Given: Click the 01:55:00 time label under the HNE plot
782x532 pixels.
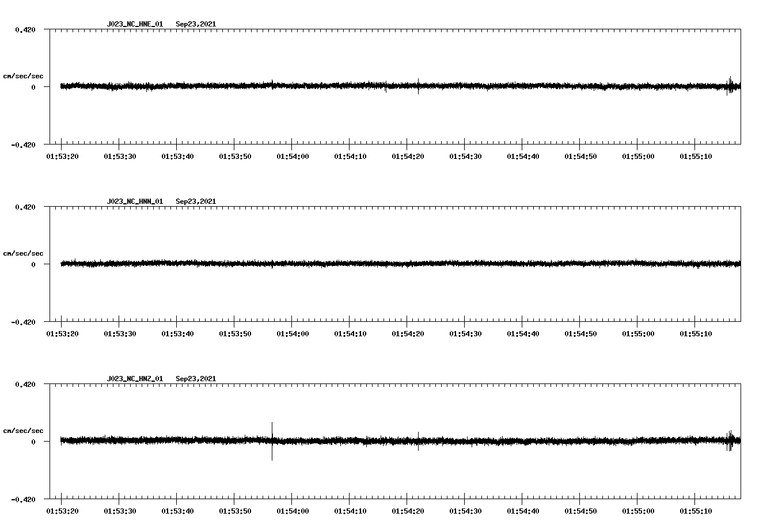Looking at the screenshot, I should tap(638, 157).
